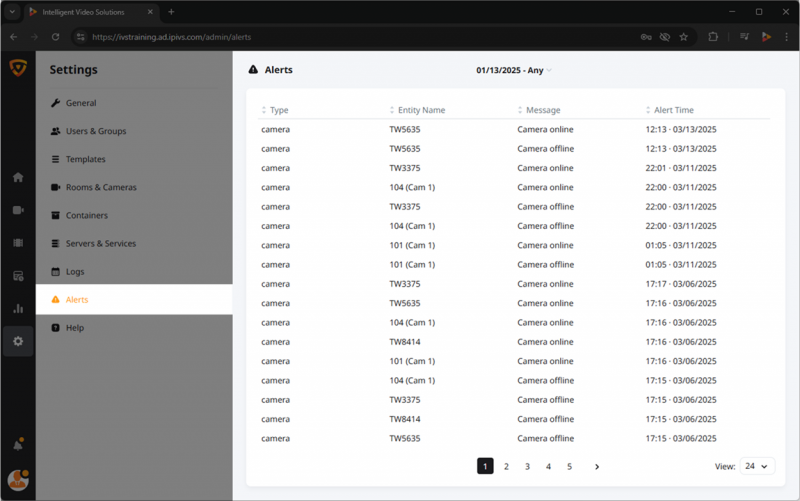Viewport: 800px width, 501px height.
Task: Click alert time 17:17 - 03/06/2025
Action: tap(681, 284)
